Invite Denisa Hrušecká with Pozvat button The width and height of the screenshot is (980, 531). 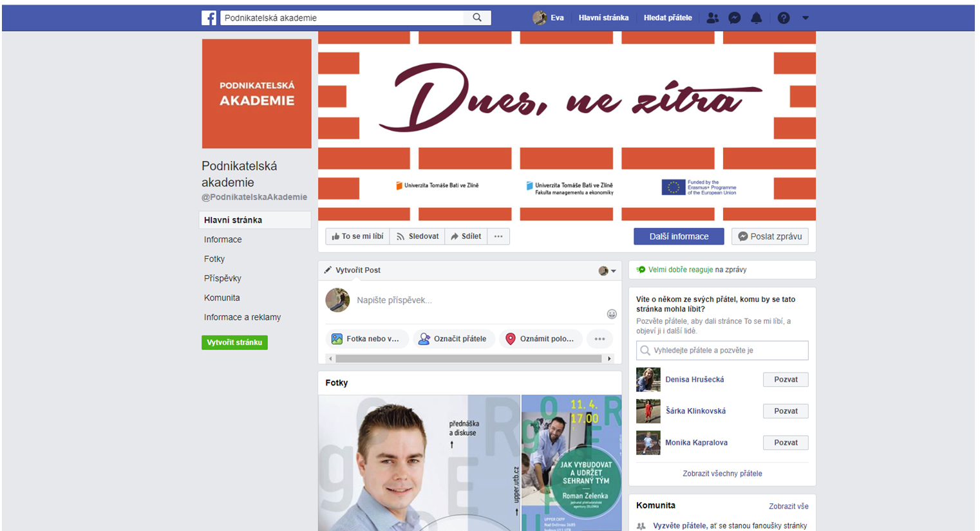coord(785,380)
